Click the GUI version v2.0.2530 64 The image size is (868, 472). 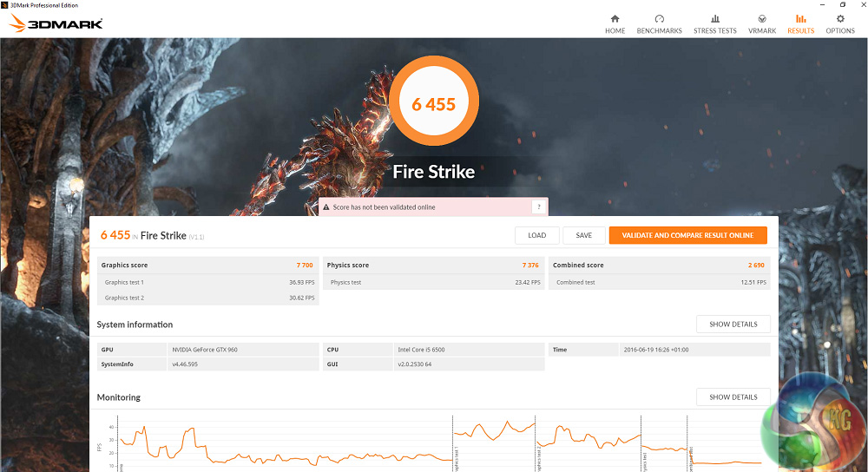[x=415, y=364]
